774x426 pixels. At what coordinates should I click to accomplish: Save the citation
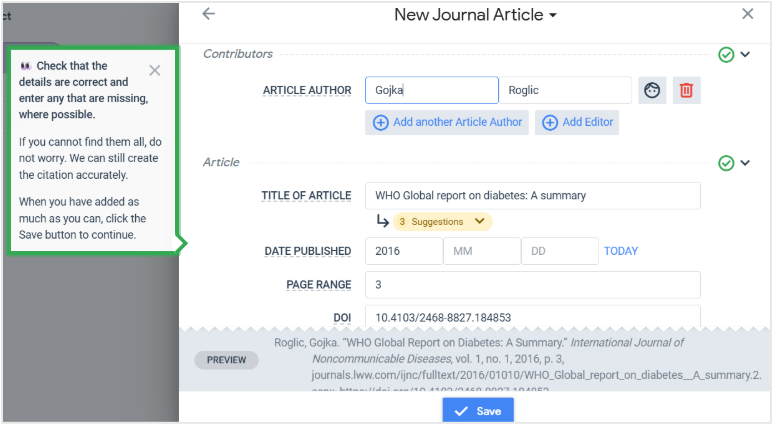(478, 411)
